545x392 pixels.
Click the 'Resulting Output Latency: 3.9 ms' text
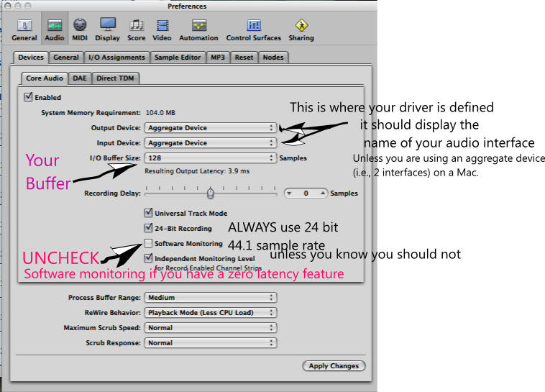pos(197,171)
